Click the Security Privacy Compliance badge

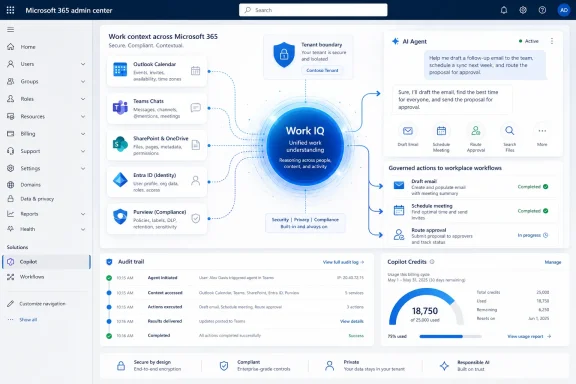pyautogui.click(x=305, y=223)
